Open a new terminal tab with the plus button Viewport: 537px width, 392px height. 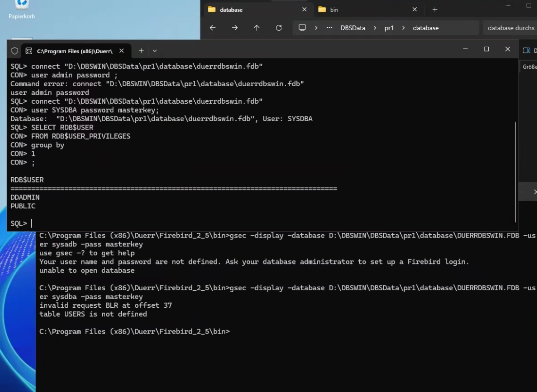[x=141, y=50]
